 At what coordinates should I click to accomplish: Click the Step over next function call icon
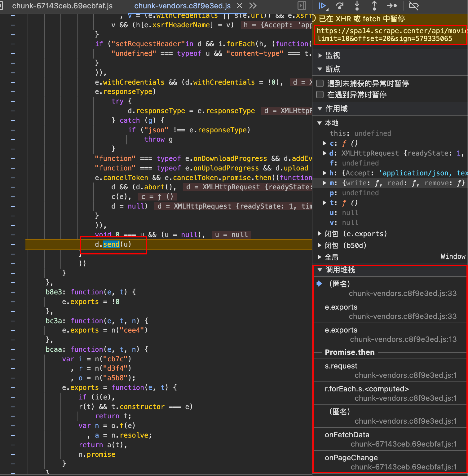point(340,6)
